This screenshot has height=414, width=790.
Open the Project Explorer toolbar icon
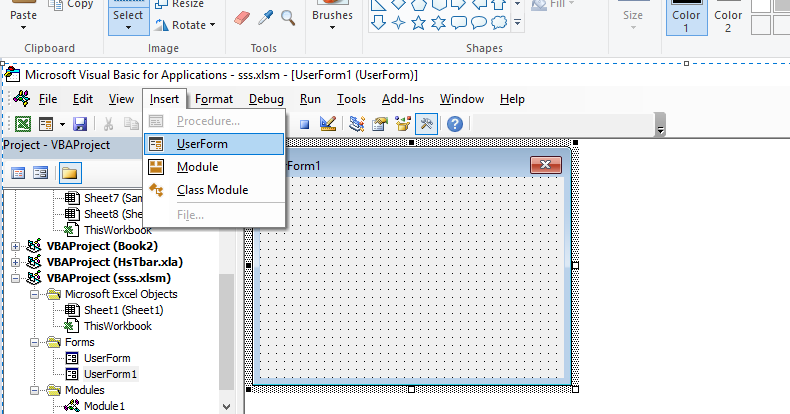point(357,123)
